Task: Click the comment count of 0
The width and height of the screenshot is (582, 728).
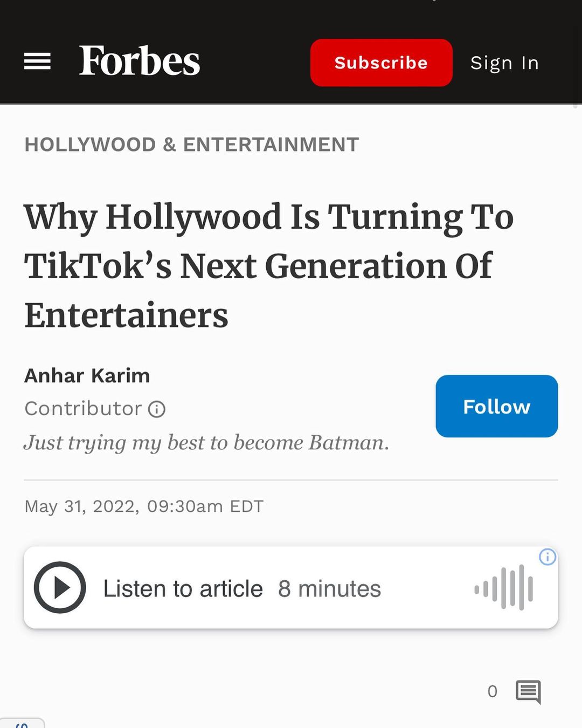Action: click(492, 691)
